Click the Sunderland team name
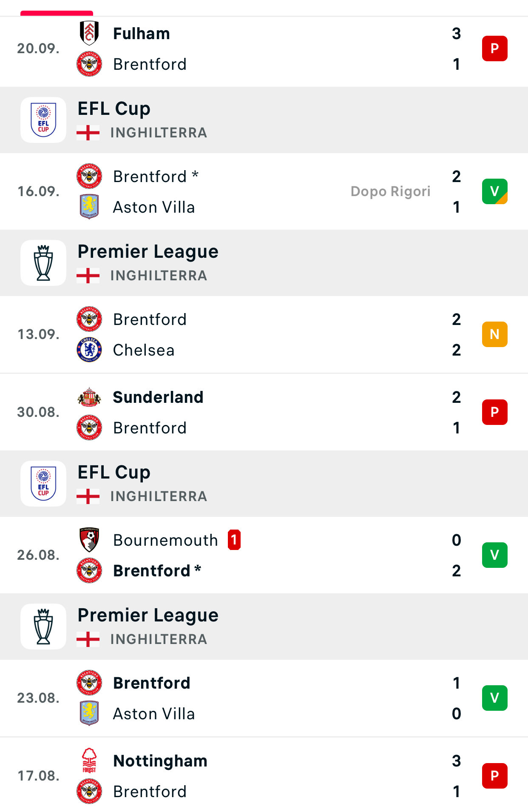528x812 pixels. pos(158,397)
